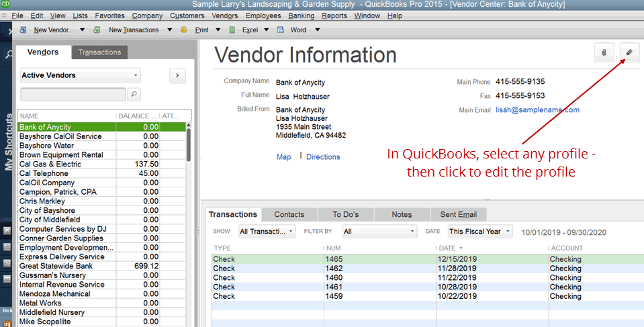Open the Show All Transactions dropdown
The image size is (644, 327).
[x=267, y=231]
